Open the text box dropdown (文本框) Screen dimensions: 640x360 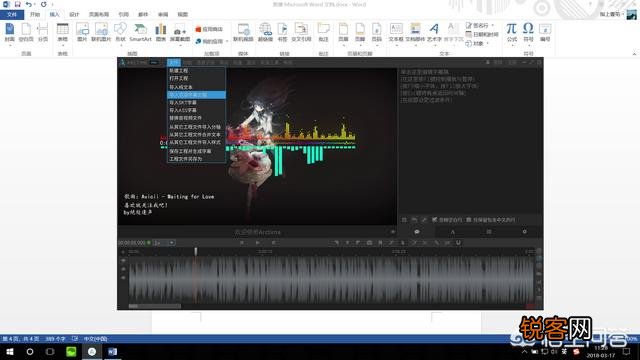point(396,33)
